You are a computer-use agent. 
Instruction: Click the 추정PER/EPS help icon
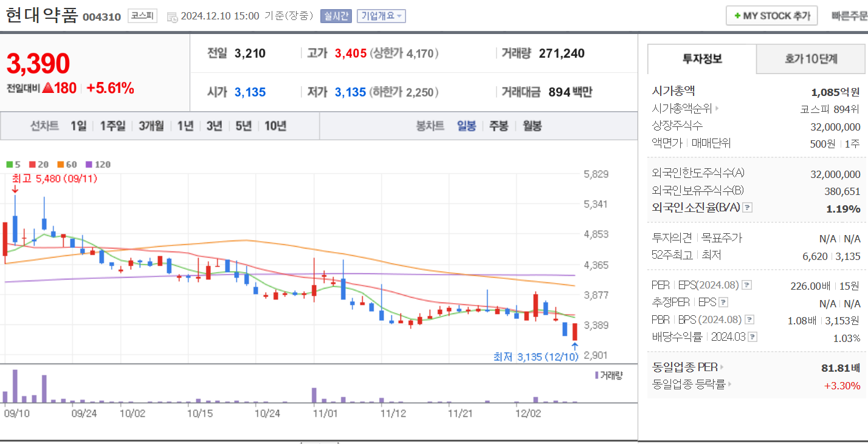(723, 302)
